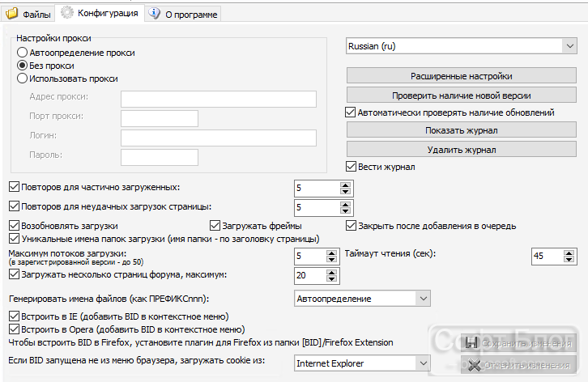Click the forum pages maximum number field
This screenshot has height=382, width=588.
click(x=310, y=275)
